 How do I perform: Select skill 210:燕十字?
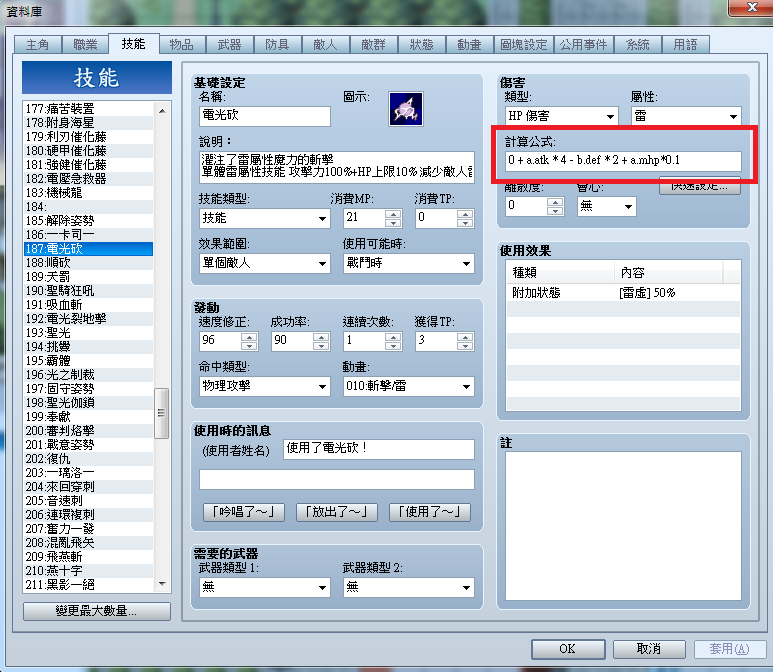tap(88, 571)
